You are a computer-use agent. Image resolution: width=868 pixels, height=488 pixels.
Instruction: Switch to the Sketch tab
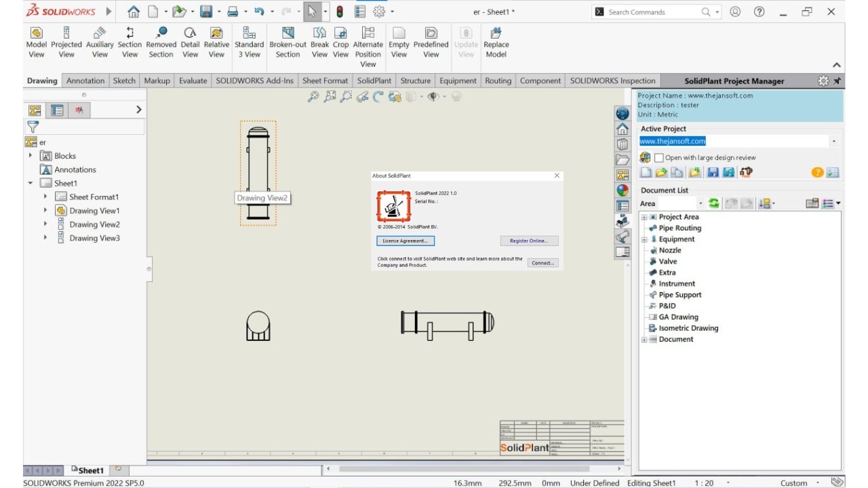click(x=124, y=81)
